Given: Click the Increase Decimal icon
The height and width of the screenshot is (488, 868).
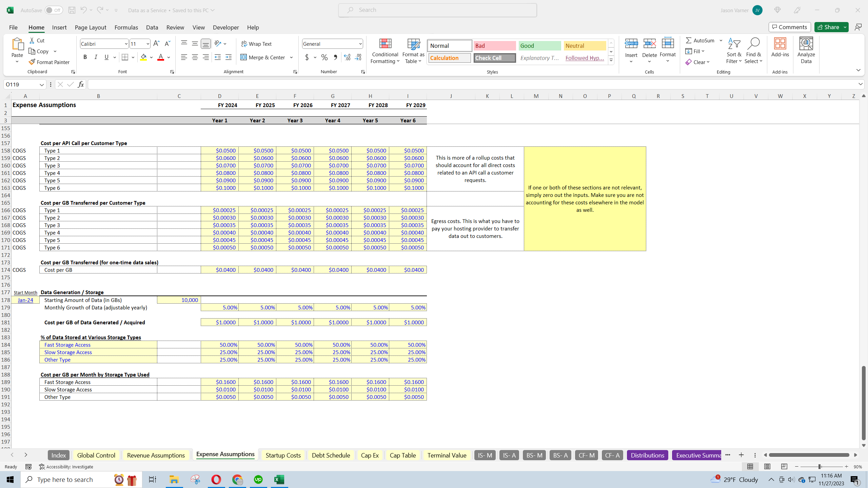Looking at the screenshot, I should click(x=347, y=57).
